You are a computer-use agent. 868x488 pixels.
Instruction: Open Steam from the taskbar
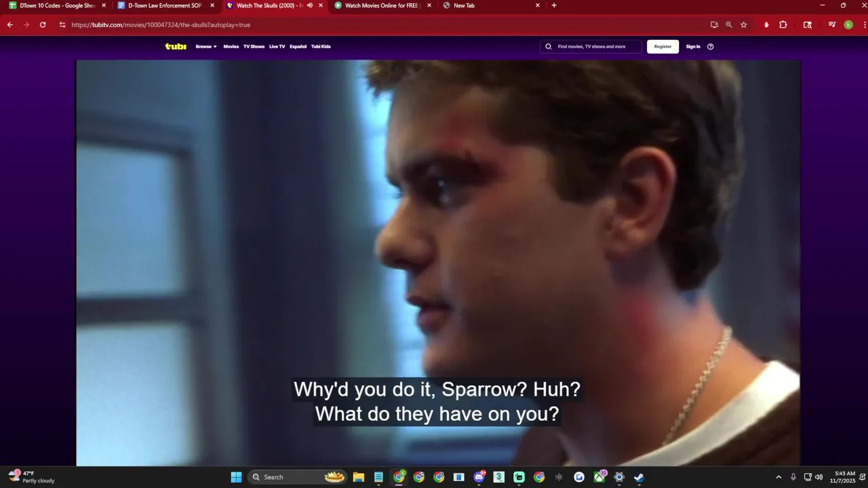[x=639, y=477]
